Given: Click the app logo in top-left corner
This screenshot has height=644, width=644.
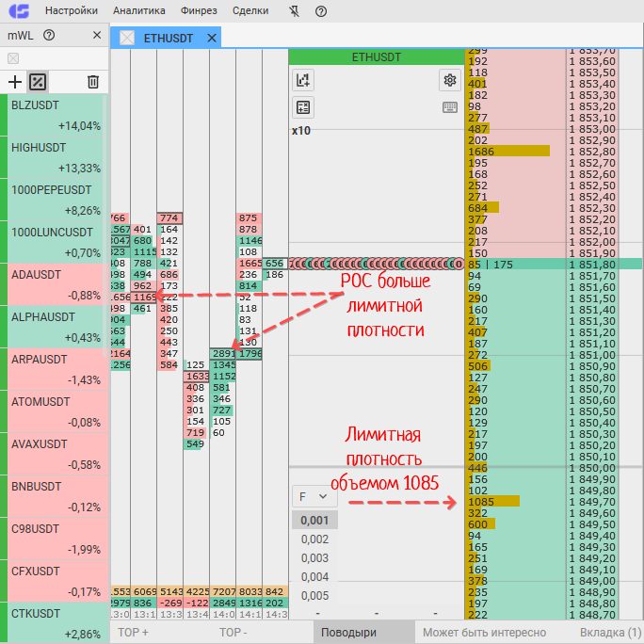Looking at the screenshot, I should 18,11.
